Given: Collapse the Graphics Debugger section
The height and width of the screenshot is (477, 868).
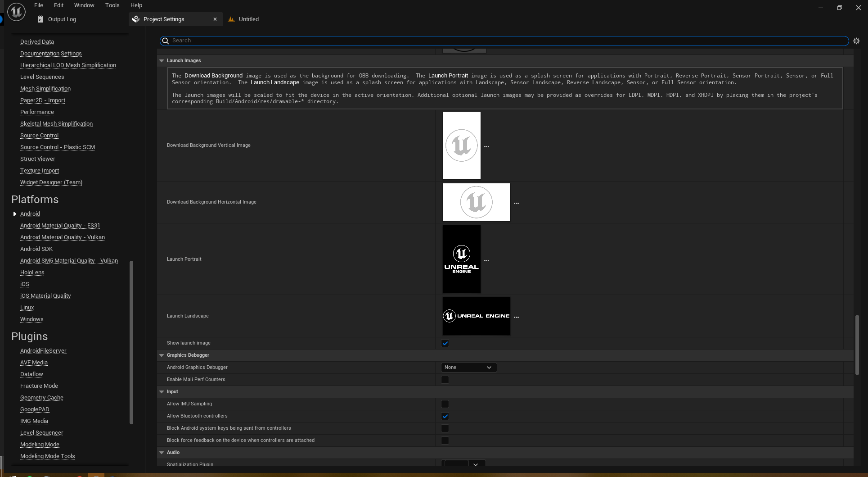Looking at the screenshot, I should [x=162, y=355].
